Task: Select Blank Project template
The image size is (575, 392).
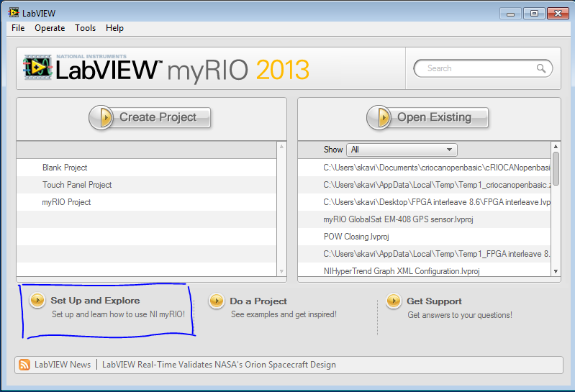Action: pyautogui.click(x=146, y=168)
